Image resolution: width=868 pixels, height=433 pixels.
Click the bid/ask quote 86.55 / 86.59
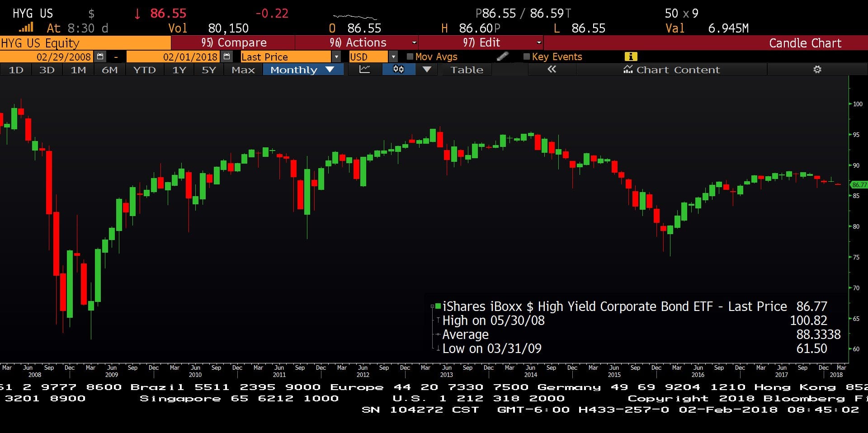(523, 14)
